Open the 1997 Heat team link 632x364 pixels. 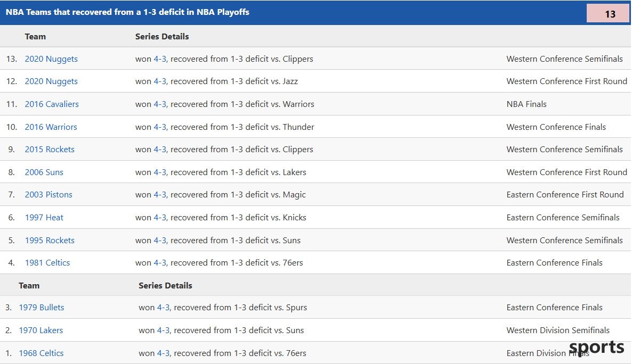tap(44, 218)
